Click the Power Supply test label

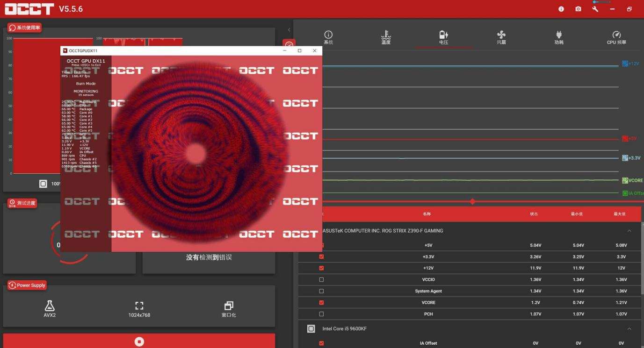27,285
